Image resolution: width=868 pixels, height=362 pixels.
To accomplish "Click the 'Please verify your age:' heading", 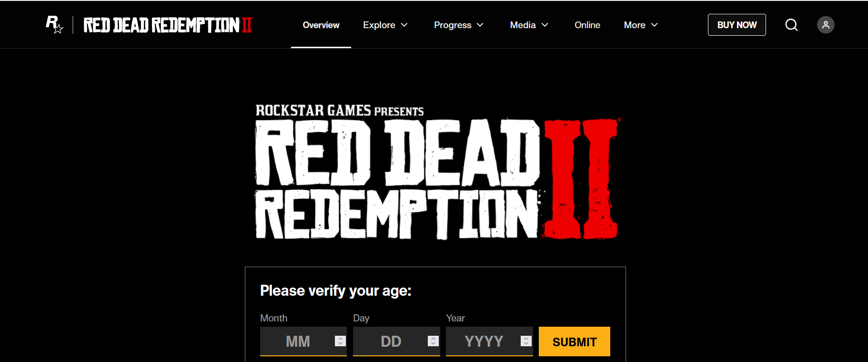I will point(336,290).
